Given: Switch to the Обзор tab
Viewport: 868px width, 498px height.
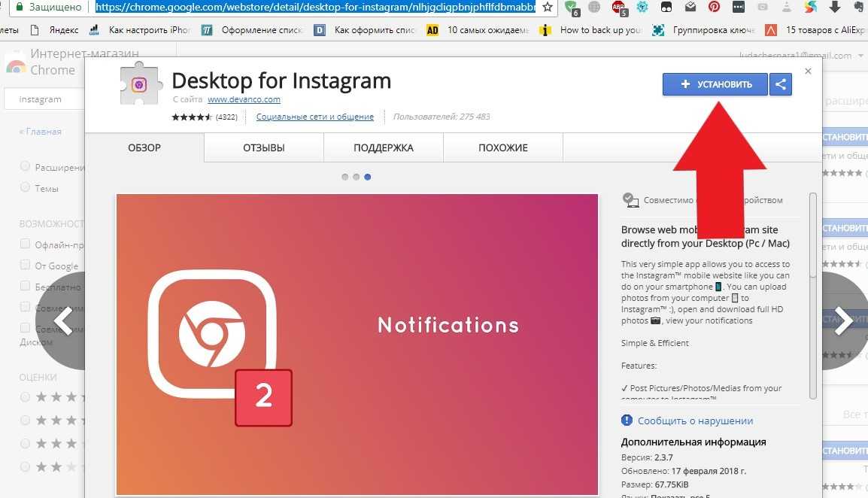Looking at the screenshot, I should click(x=144, y=148).
